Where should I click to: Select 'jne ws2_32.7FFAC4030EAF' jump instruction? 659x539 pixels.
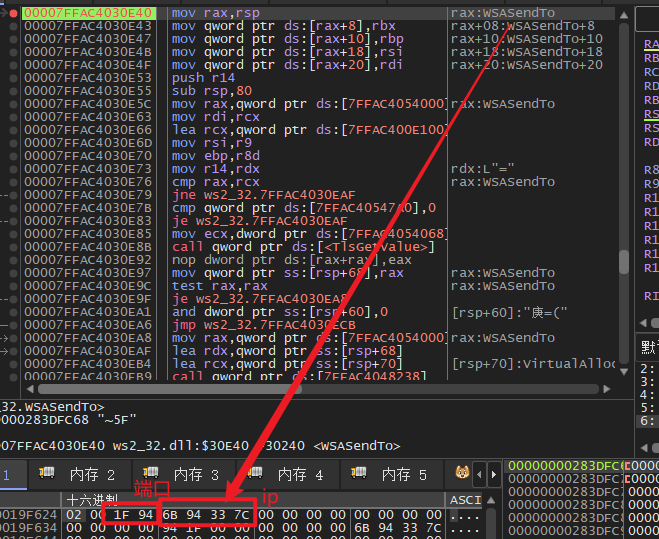pyautogui.click(x=264, y=195)
